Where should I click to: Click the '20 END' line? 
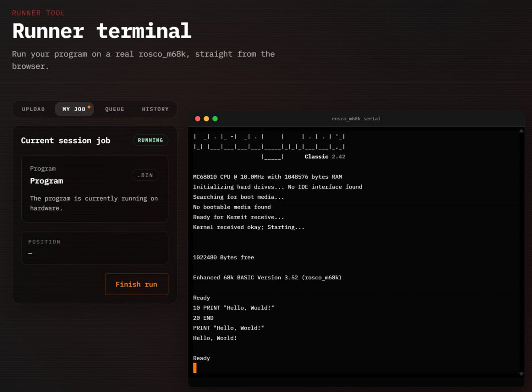coord(203,318)
